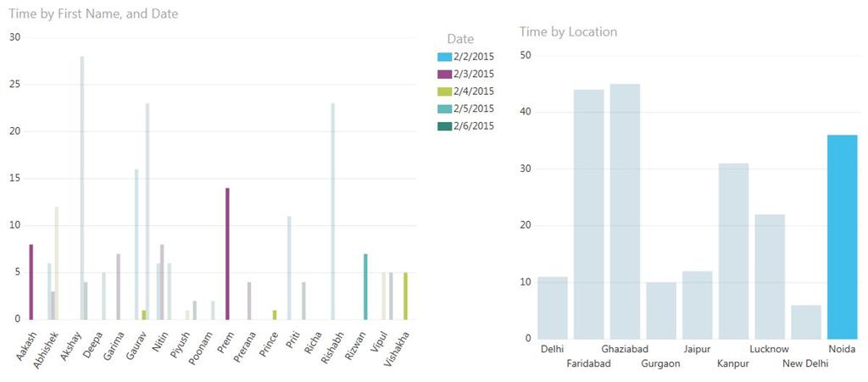Click the 2/4/2015 legend date text
The width and height of the screenshot is (868, 382).
tap(473, 91)
